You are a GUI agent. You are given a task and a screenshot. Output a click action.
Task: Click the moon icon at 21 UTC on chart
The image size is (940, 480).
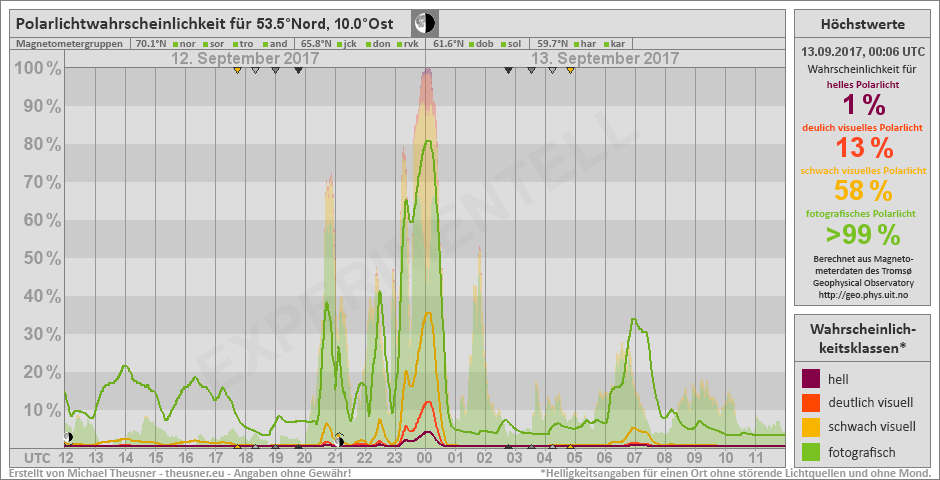pos(340,438)
